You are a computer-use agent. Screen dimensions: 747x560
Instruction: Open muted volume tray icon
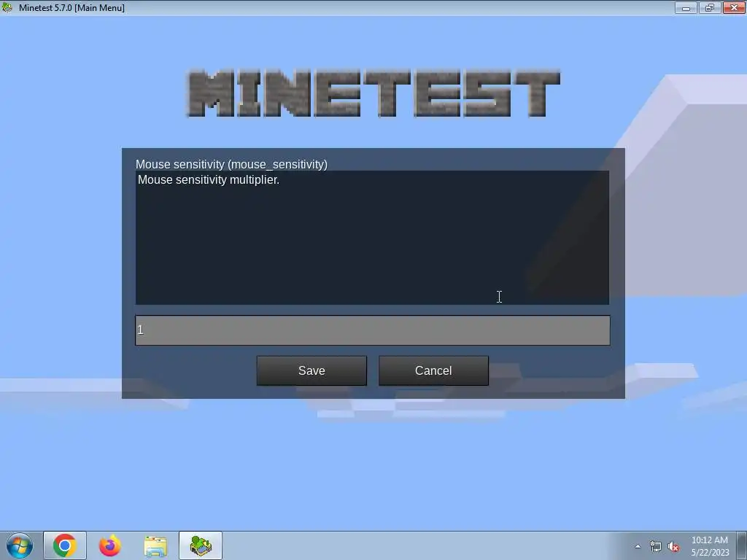coord(673,546)
